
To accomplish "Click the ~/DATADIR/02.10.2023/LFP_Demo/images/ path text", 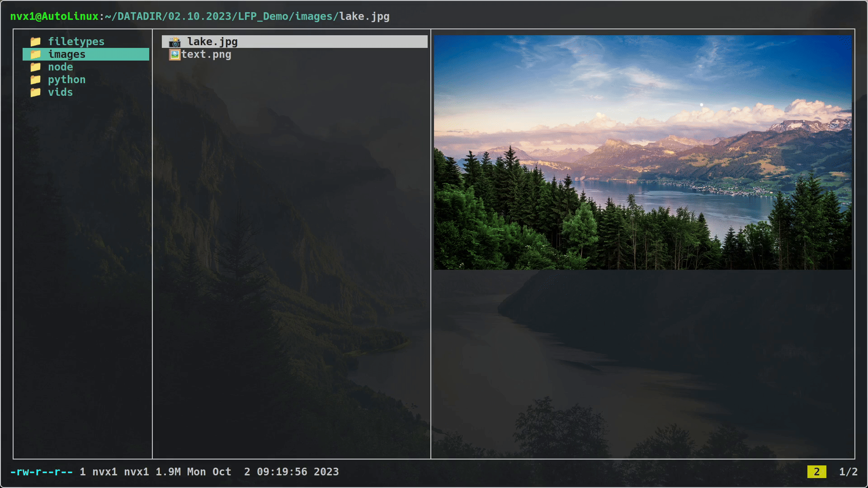I will (222, 16).
